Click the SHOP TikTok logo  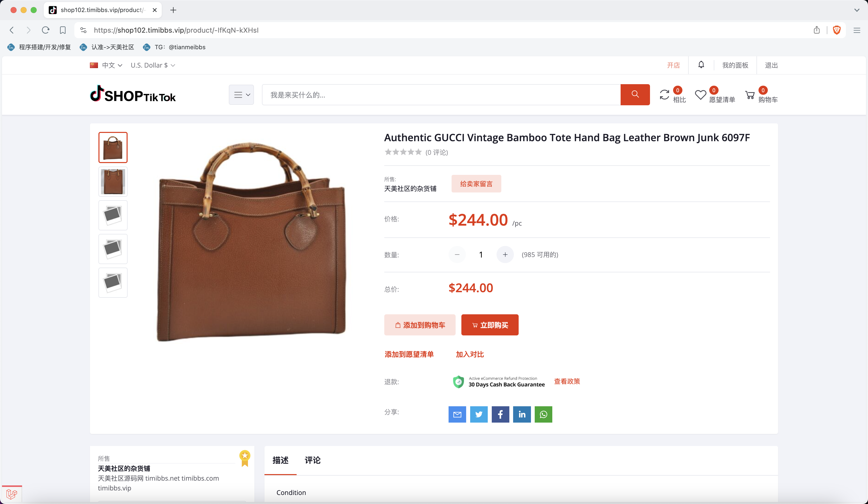point(133,94)
